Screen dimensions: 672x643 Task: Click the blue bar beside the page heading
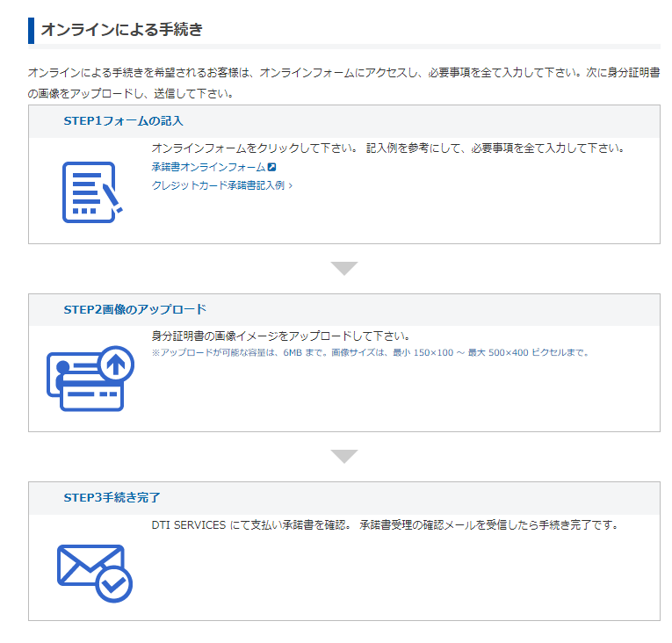pos(31,30)
